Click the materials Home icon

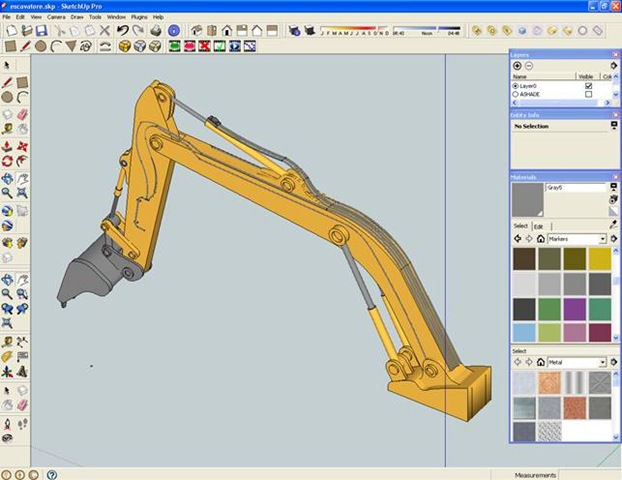(540, 239)
